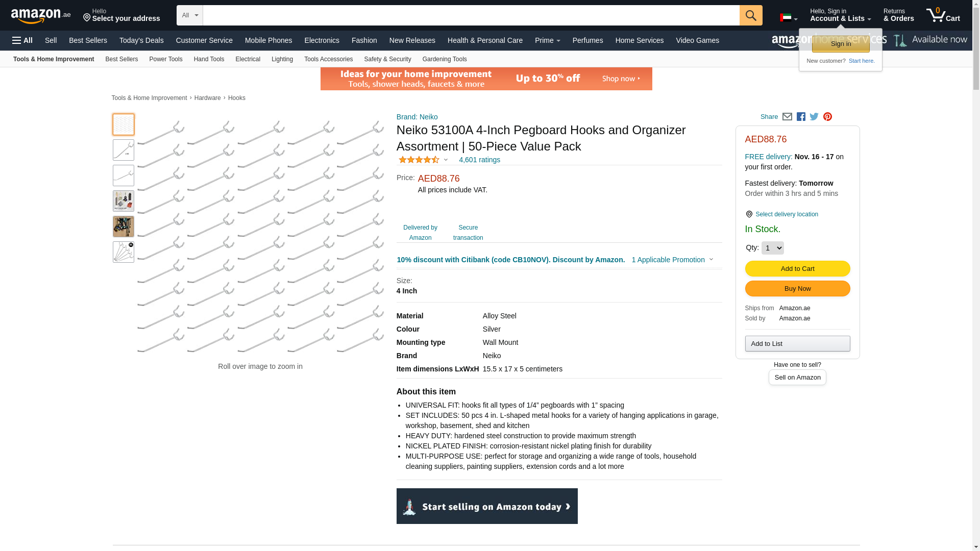This screenshot has height=551, width=980.
Task: Open the 4,601 ratings link
Action: [x=479, y=160]
